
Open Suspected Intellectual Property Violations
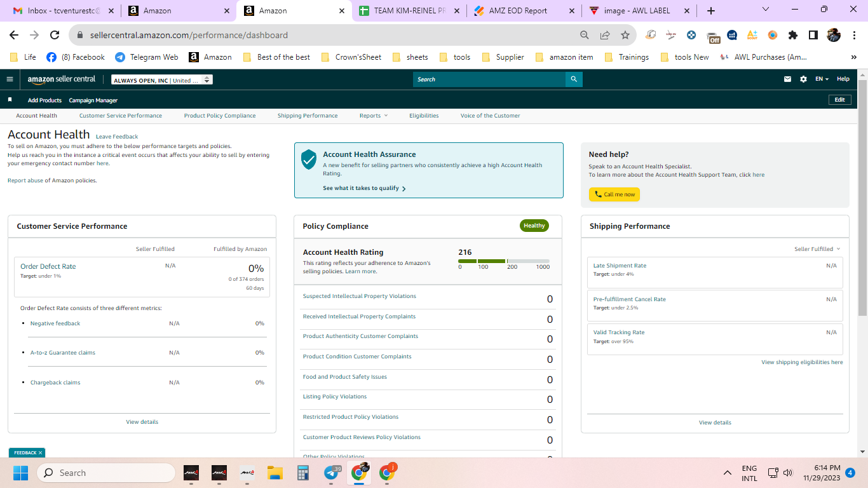pos(360,296)
